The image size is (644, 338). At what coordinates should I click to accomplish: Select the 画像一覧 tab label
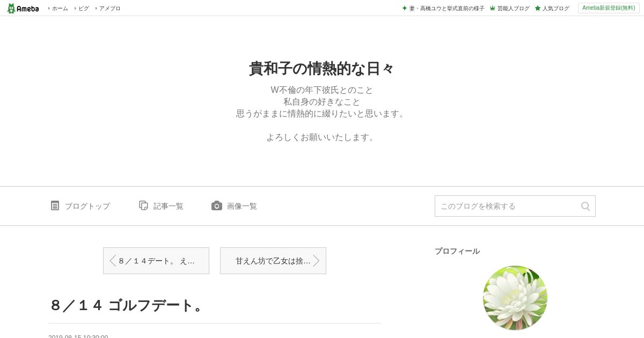click(241, 206)
